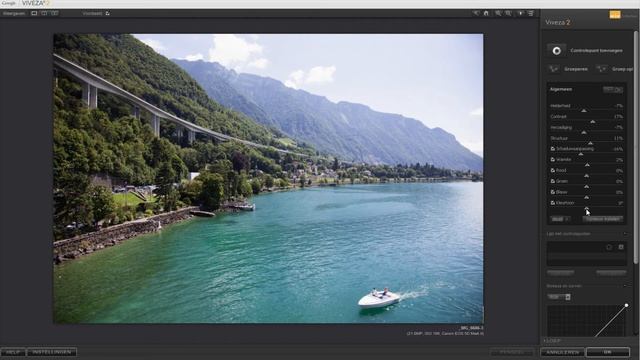640x360 pixels.
Task: Click the white boat in the photo
Action: [x=379, y=299]
